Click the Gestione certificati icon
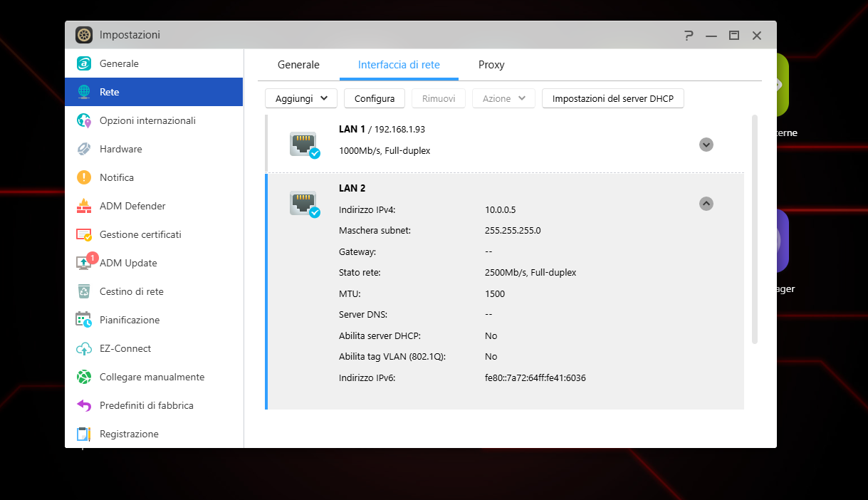The height and width of the screenshot is (500, 868). pyautogui.click(x=84, y=234)
